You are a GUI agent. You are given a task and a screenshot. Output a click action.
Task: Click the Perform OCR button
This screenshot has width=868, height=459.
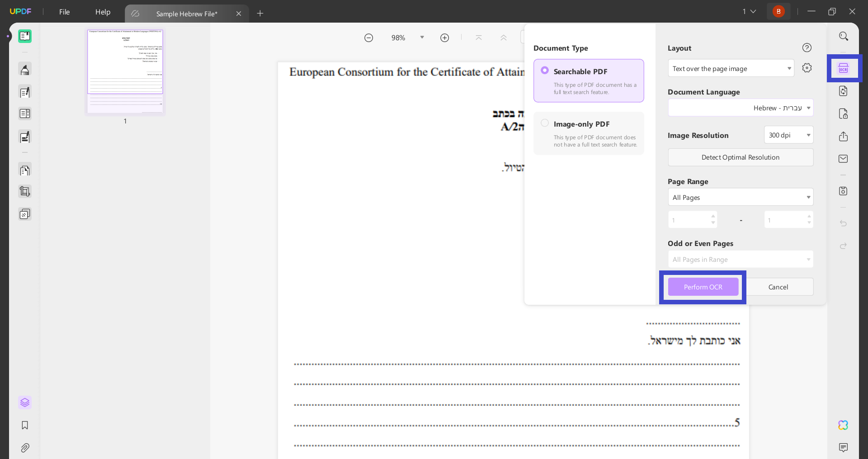click(x=703, y=287)
